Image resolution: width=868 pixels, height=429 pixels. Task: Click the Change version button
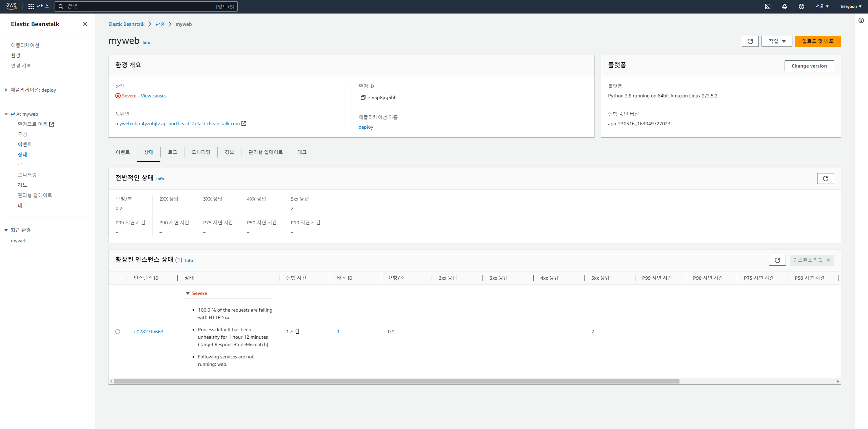tap(809, 66)
